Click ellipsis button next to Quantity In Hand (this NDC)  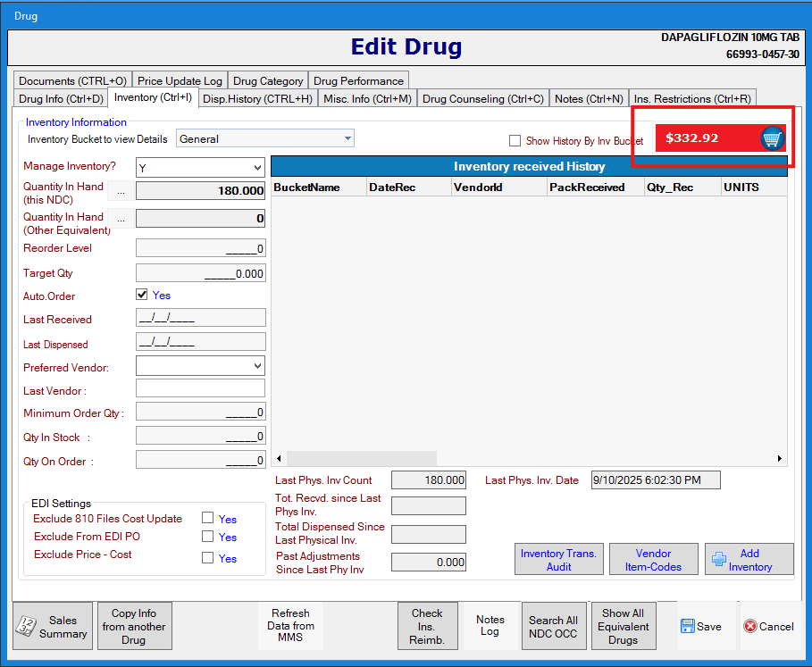(121, 191)
